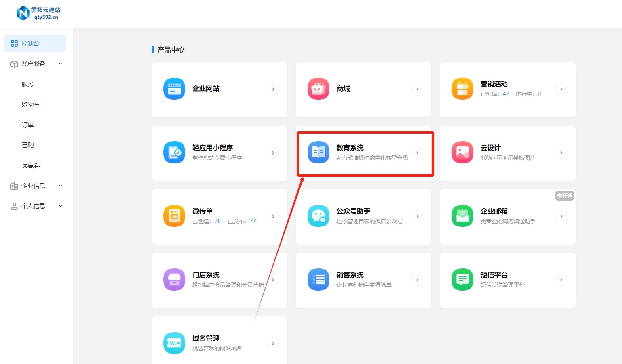Click the 企业邮箱 green envelope icon
The image size is (622, 364).
pyautogui.click(x=462, y=216)
